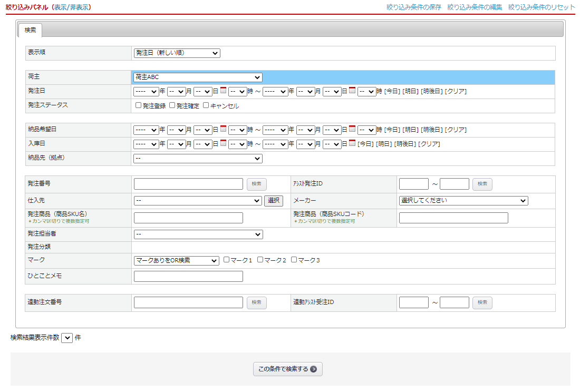Expand the 表示順 sort order dropdown
Screen dimensions: 580x392
(x=177, y=53)
